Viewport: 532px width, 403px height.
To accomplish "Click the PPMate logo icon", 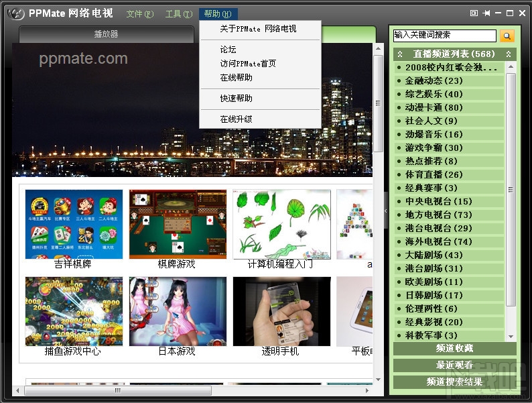I will [16, 13].
